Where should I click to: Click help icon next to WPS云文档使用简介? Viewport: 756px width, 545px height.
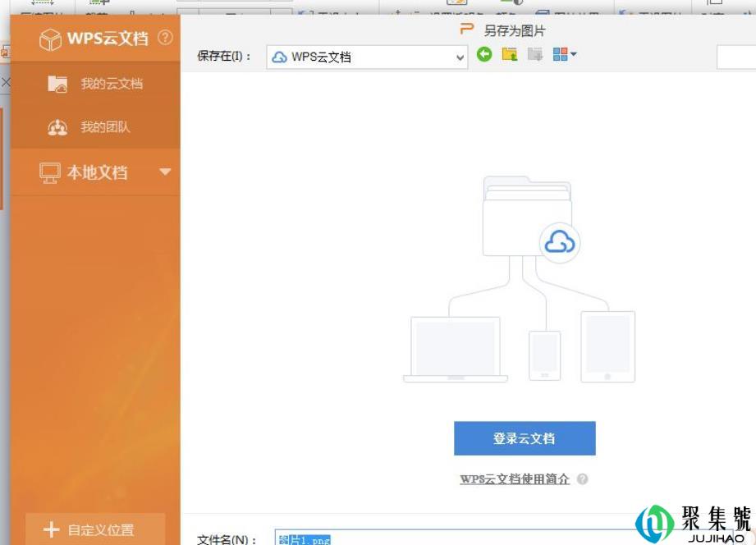tap(582, 479)
